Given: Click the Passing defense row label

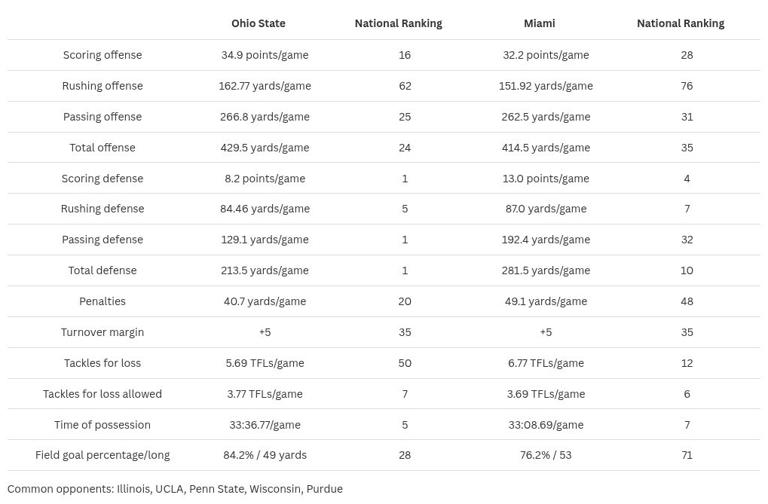Looking at the screenshot, I should tap(102, 240).
